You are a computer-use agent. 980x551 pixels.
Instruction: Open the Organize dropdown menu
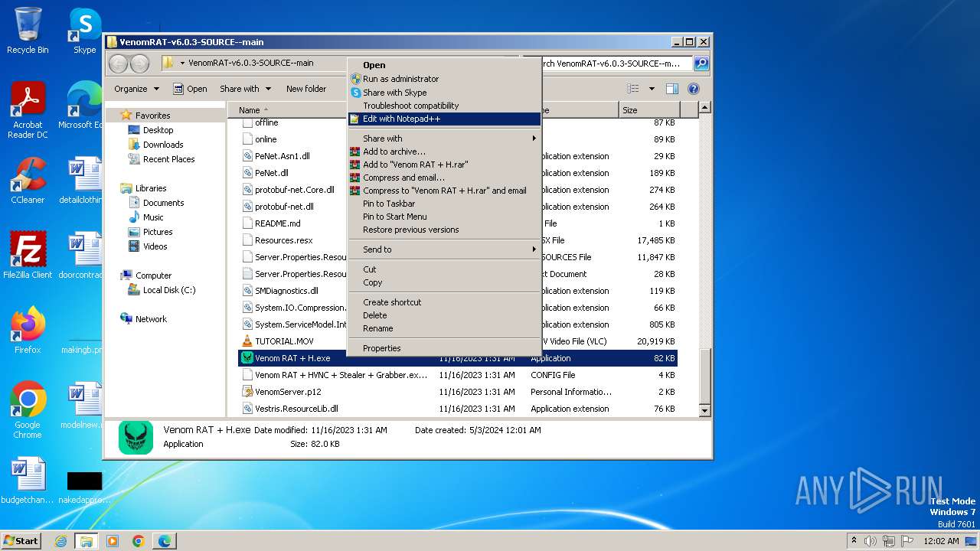pos(136,89)
